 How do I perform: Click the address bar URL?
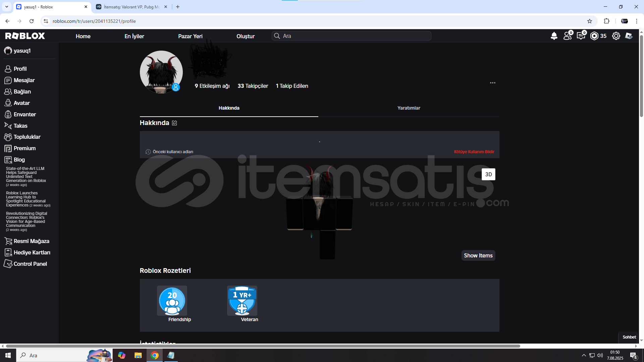click(94, 21)
